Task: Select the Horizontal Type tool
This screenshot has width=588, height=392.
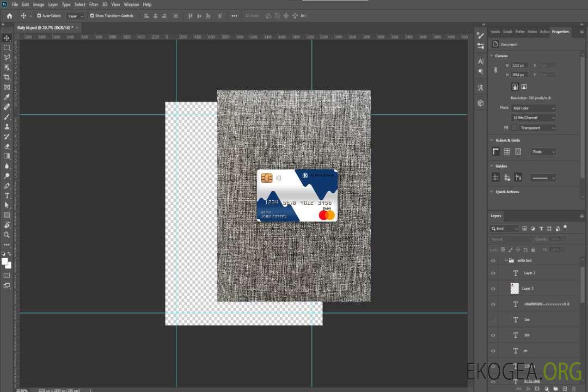Action: pos(7,195)
